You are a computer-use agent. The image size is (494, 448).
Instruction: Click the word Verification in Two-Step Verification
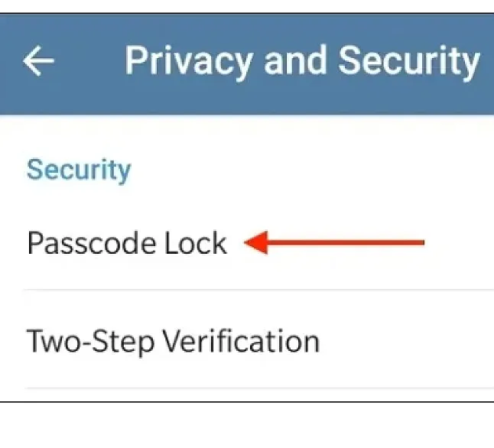pyautogui.click(x=241, y=340)
